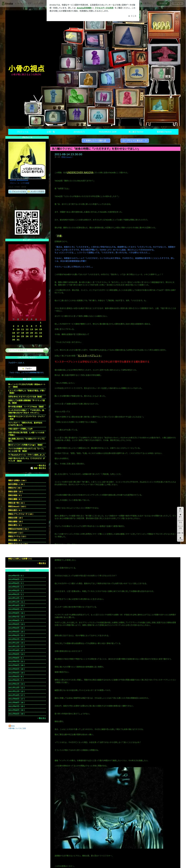Image resolution: width=186 pixels, height=868 pixels.
Task: Click the メッセージを送る button
Action: (36, 191)
